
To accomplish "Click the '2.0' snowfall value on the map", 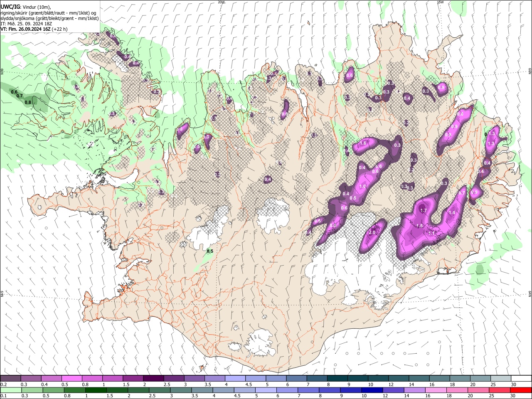I will (x=372, y=233).
